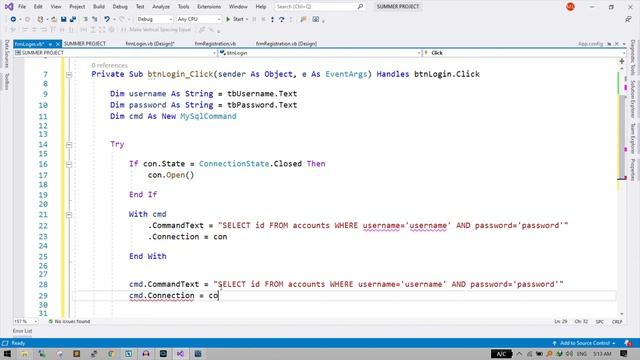Open the Error List panel tab
The height and width of the screenshot is (360, 640).
coord(22,331)
